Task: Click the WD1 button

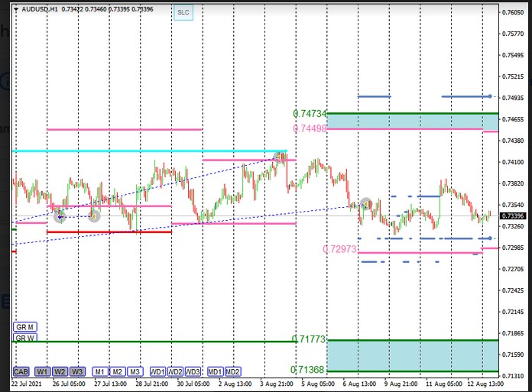Action: (158, 371)
